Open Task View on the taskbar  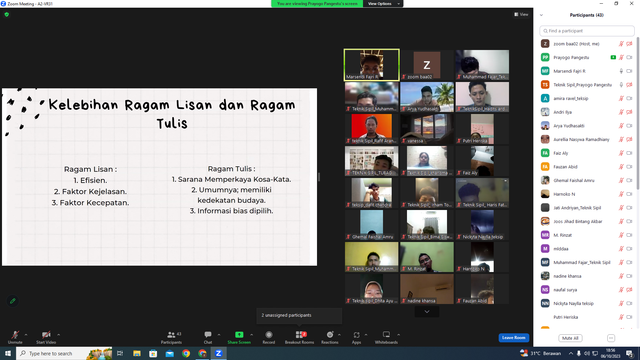click(120, 353)
